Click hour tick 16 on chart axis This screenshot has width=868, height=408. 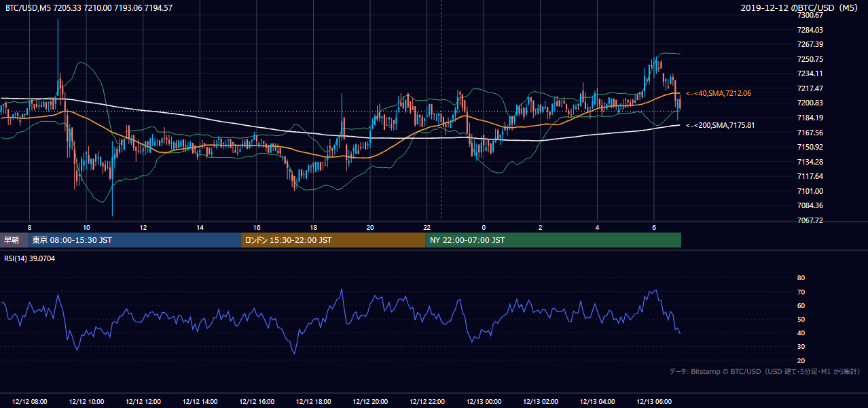[257, 227]
